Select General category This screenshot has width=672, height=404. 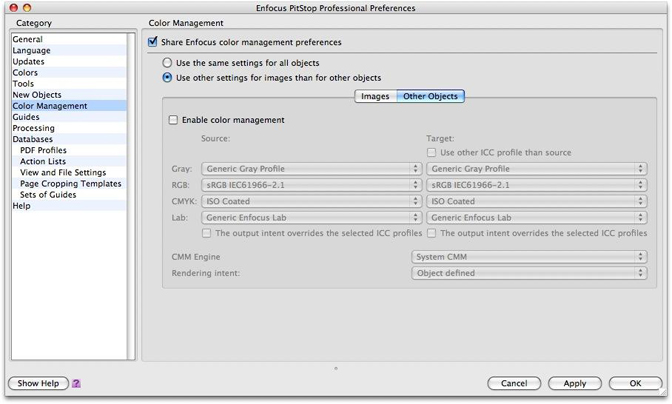pos(69,39)
